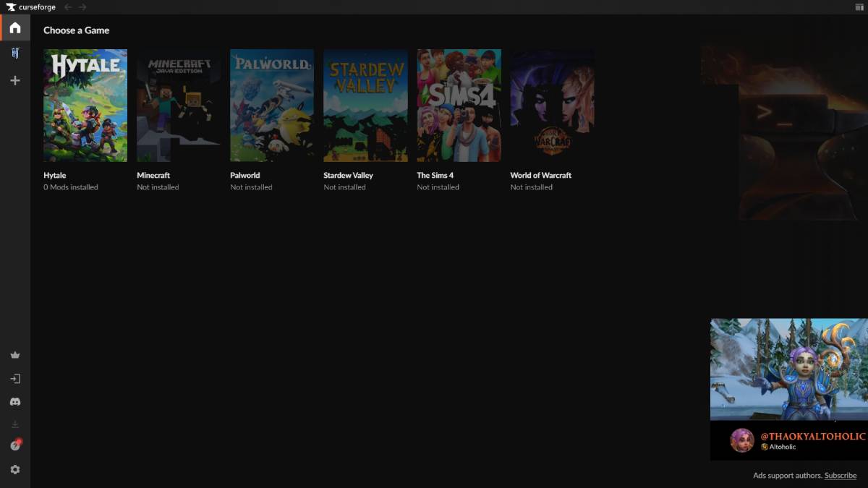Click the plus icon to add game
868x488 pixels.
click(15, 80)
